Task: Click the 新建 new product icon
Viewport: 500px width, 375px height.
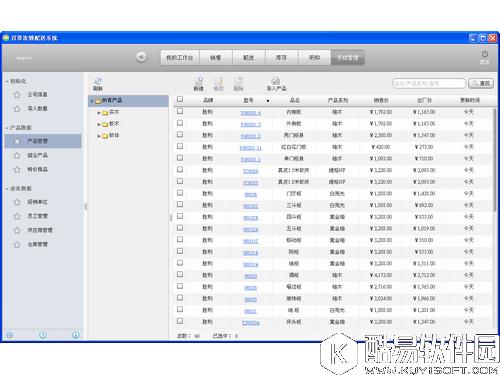Action: [x=199, y=81]
